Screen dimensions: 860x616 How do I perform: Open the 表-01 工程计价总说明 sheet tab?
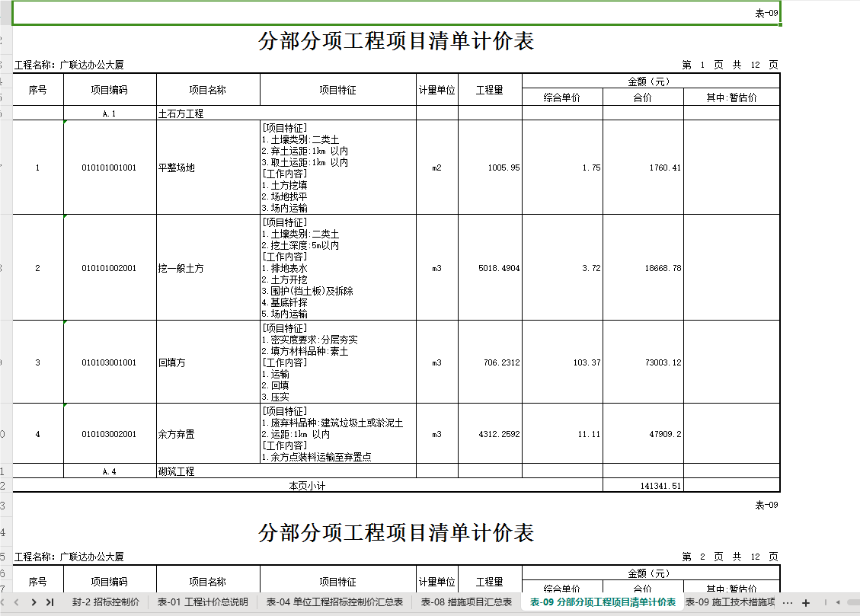pos(203,602)
